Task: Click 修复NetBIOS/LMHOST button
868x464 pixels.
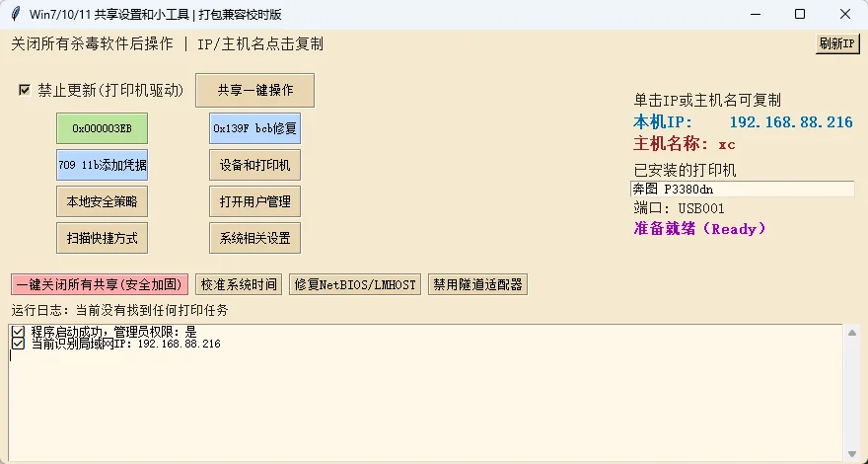Action: click(355, 284)
